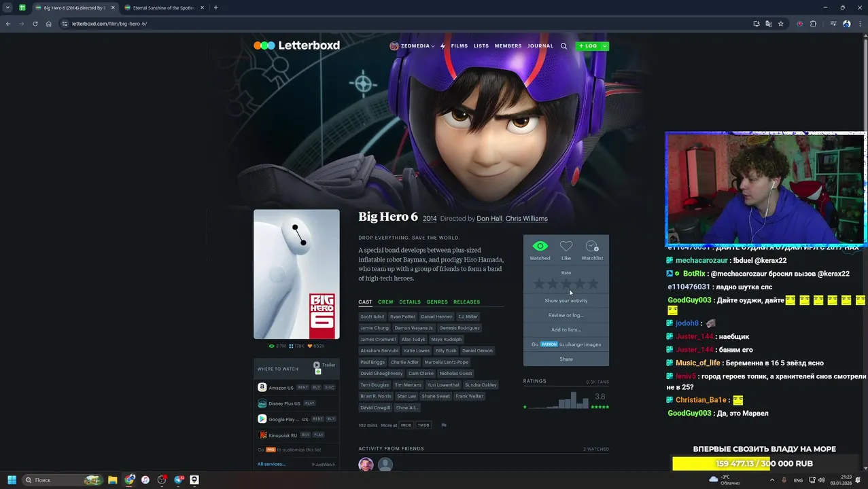The image size is (868, 489).
Task: Open the Letterboxd search magnifier icon
Action: click(563, 46)
